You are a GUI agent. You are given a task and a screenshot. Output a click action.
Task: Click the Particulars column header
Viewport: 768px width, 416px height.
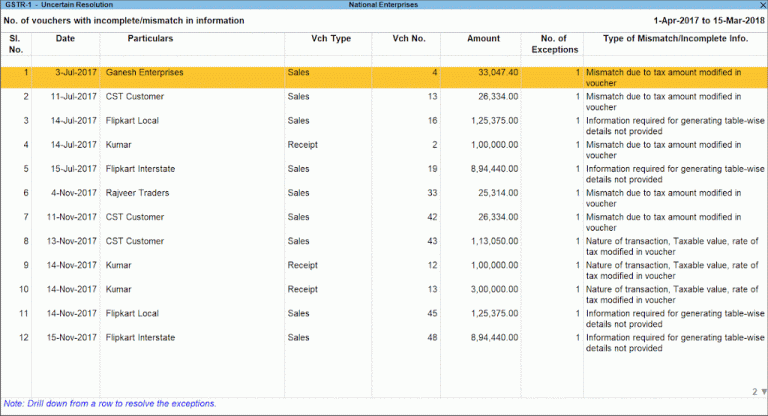pos(150,38)
